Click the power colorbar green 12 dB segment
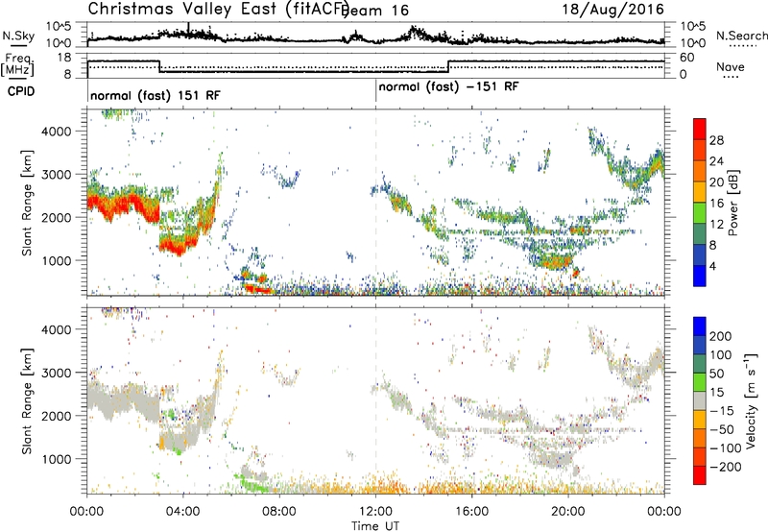The image size is (768, 532). click(x=700, y=213)
